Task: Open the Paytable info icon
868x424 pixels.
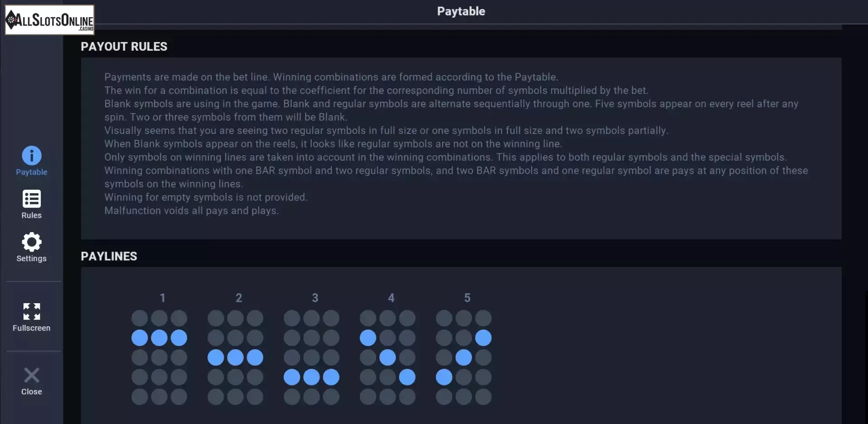Action: click(x=32, y=156)
